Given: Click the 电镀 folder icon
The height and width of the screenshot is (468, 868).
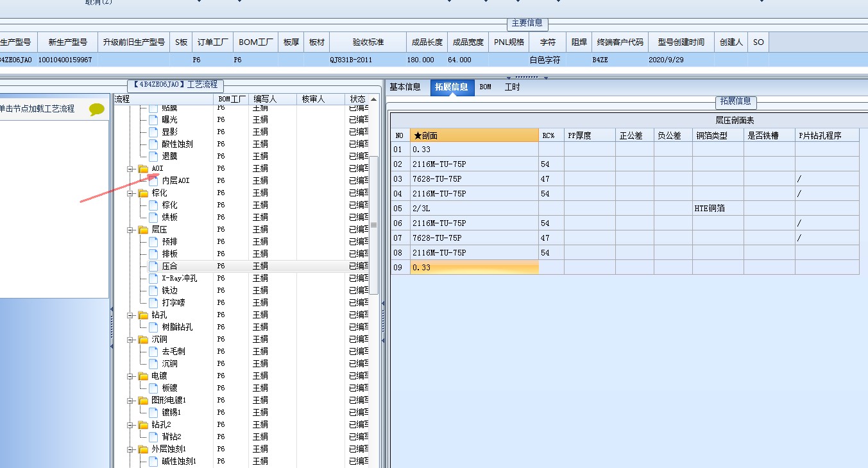Looking at the screenshot, I should [x=143, y=376].
